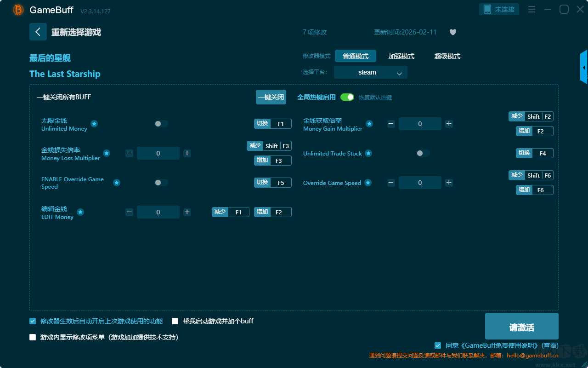Click F2 增加 hotkey for Money Gain Multiplier
Image resolution: width=588 pixels, height=368 pixels.
click(535, 131)
